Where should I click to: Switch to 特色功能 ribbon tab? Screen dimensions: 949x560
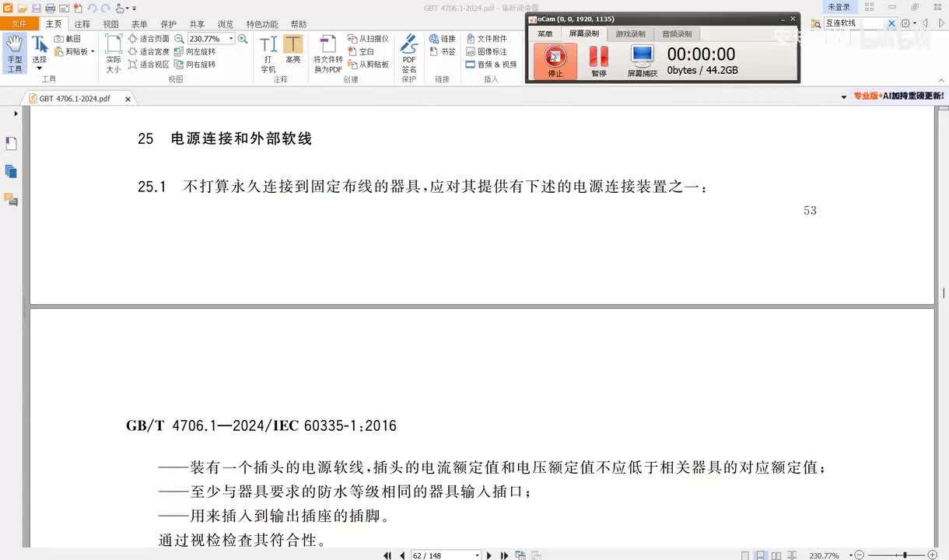[x=262, y=24]
